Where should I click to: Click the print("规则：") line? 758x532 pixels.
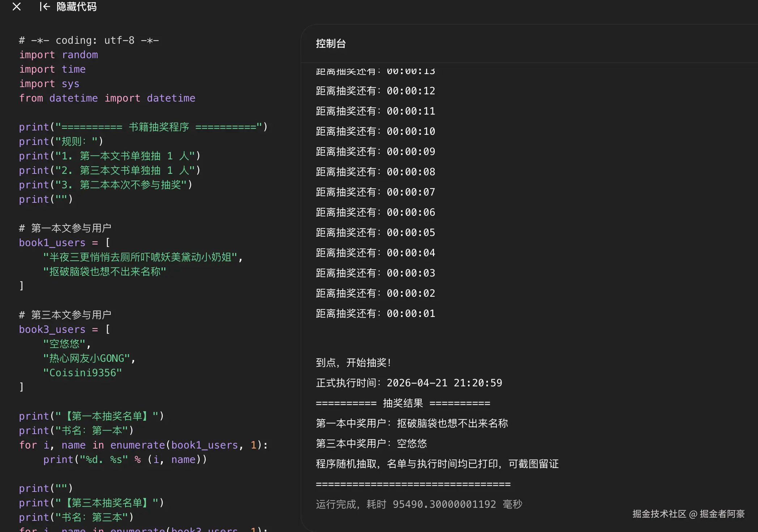point(61,142)
